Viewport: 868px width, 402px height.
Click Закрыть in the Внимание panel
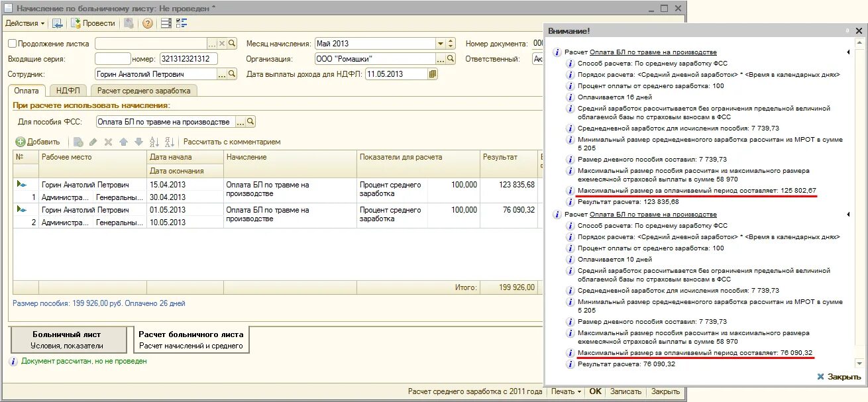point(839,377)
